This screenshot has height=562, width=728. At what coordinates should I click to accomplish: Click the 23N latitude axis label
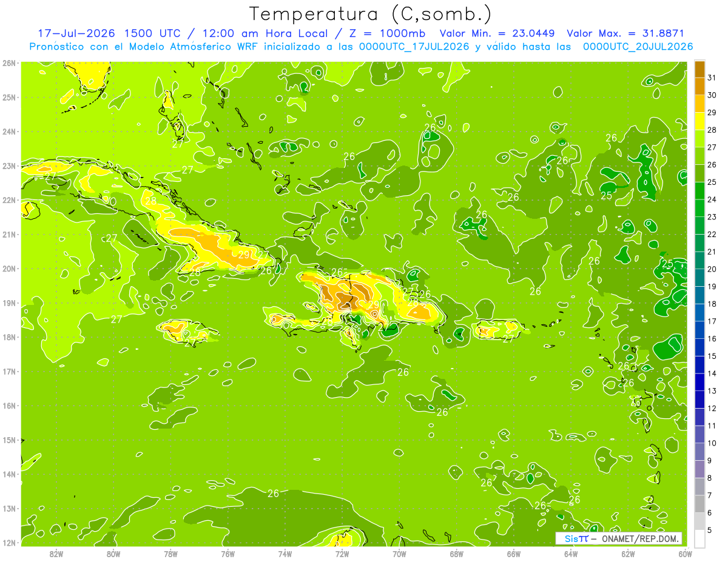9,166
